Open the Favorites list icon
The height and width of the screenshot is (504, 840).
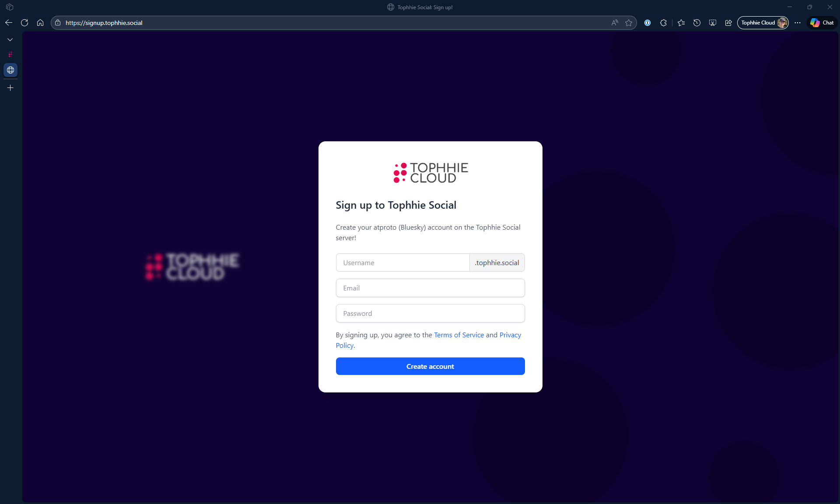pos(681,23)
